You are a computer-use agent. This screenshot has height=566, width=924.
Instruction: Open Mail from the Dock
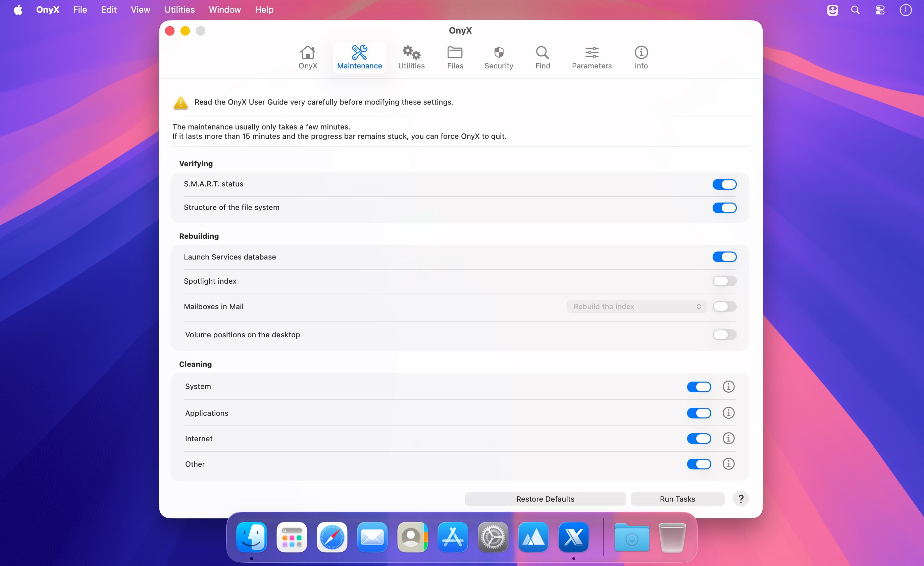click(x=372, y=537)
